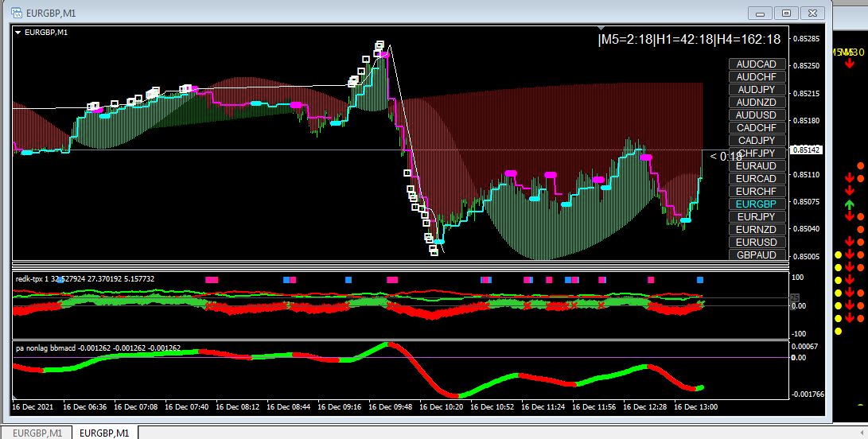Click the 16 Dec 10:20 time label
Screen dimensions: 868x439
pyautogui.click(x=442, y=407)
